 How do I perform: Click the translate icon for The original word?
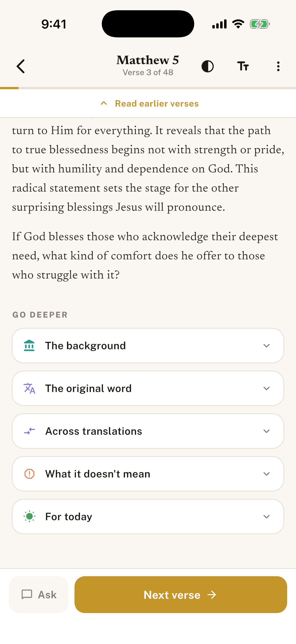pos(29,388)
